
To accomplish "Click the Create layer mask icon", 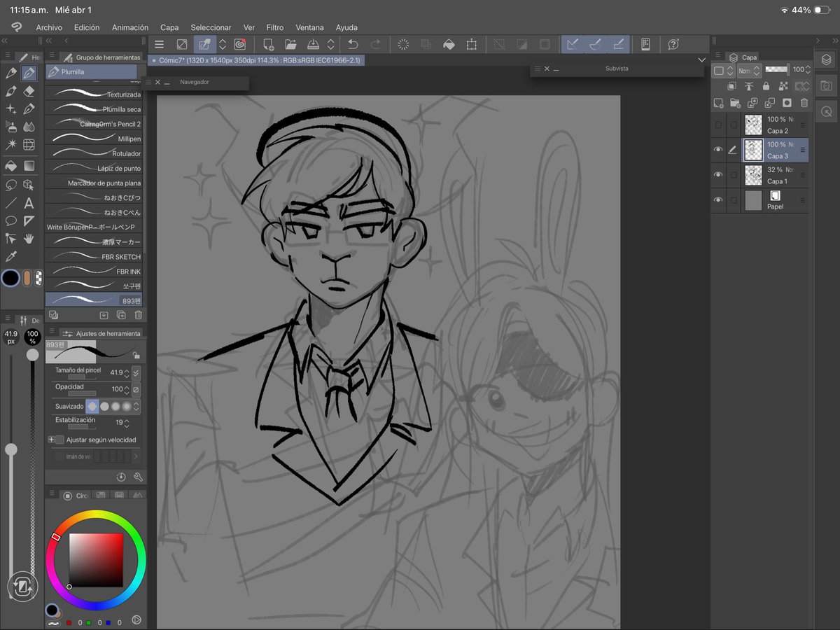I will click(x=787, y=103).
